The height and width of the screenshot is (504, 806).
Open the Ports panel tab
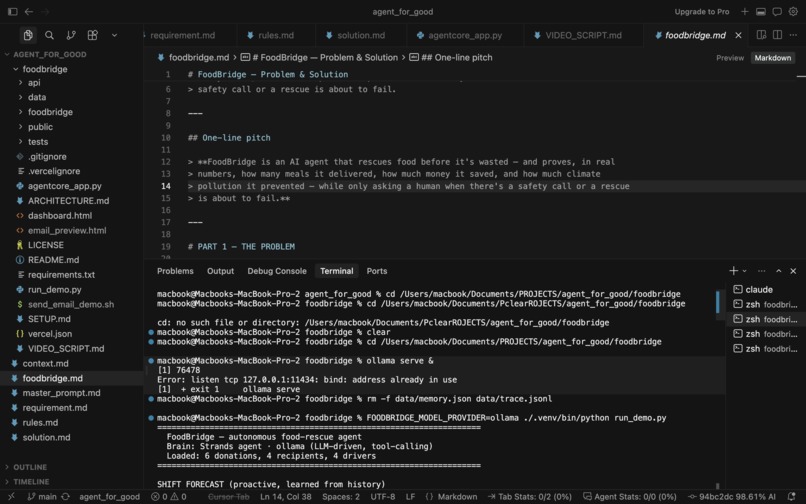377,271
